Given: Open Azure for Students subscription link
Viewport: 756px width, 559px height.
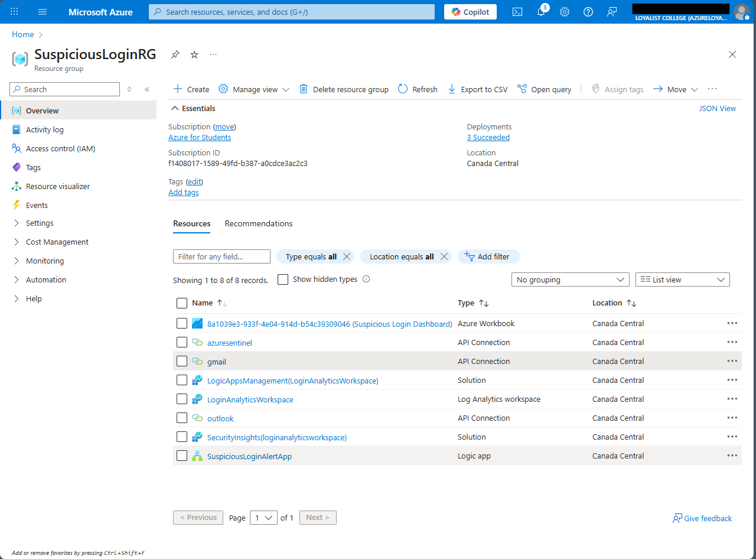Looking at the screenshot, I should pos(200,137).
